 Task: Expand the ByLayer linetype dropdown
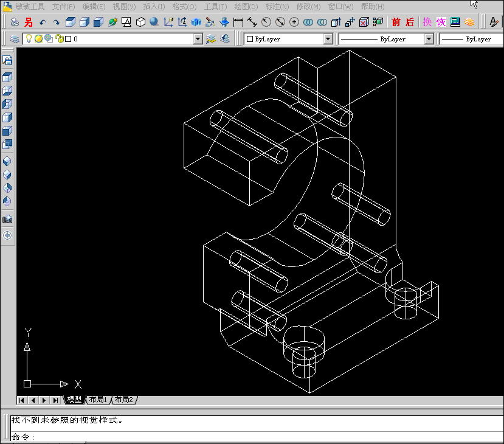[429, 39]
